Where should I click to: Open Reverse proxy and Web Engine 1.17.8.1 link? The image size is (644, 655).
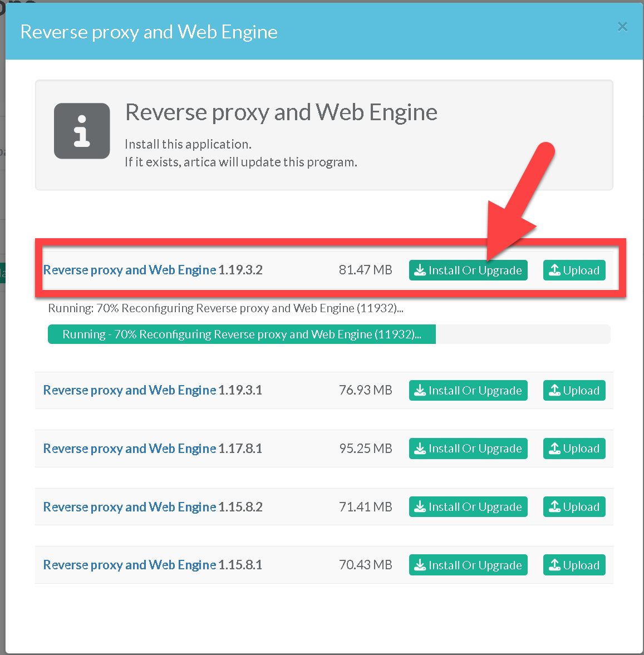coord(130,449)
